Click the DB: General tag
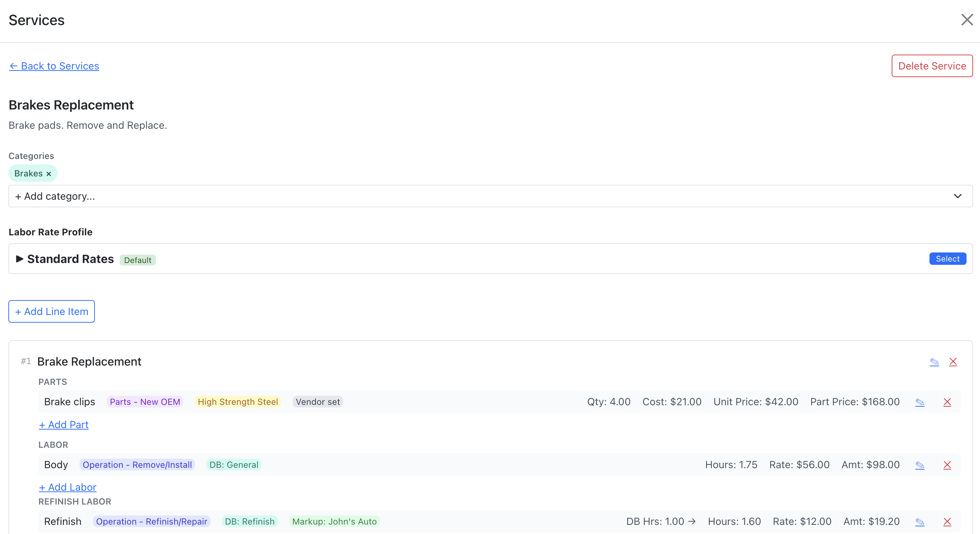Viewport: 980px width, 534px height. (x=234, y=465)
